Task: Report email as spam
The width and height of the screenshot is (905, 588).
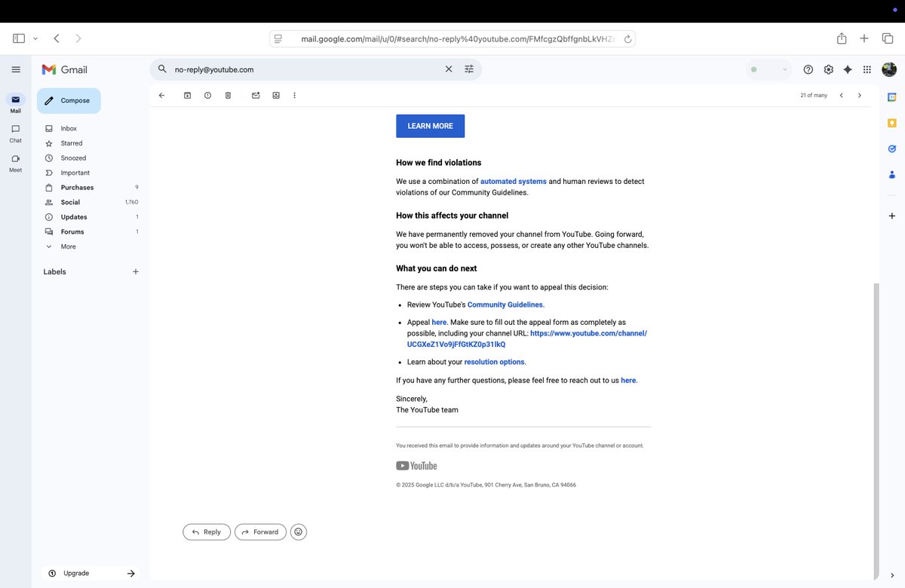Action: [207, 96]
